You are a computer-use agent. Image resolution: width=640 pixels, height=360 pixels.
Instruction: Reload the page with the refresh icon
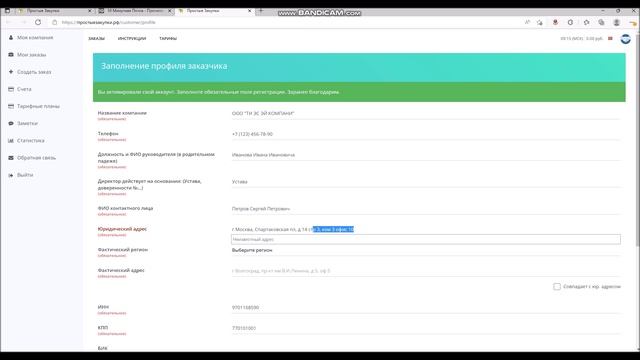point(38,22)
